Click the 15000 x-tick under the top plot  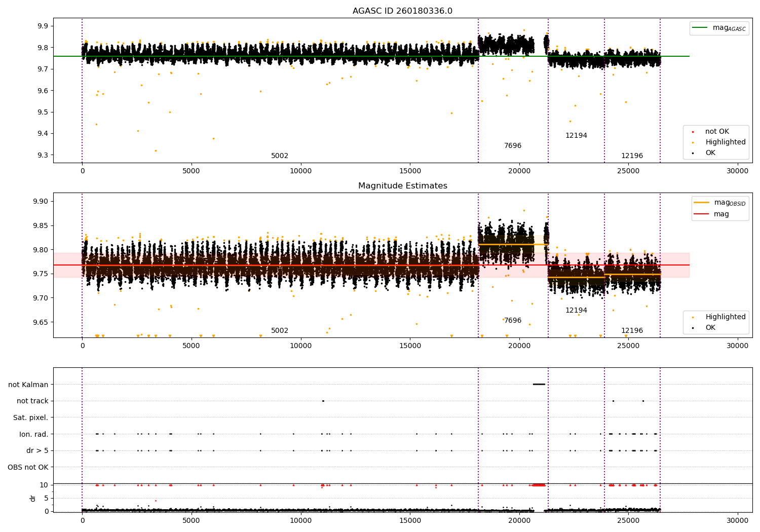click(410, 171)
